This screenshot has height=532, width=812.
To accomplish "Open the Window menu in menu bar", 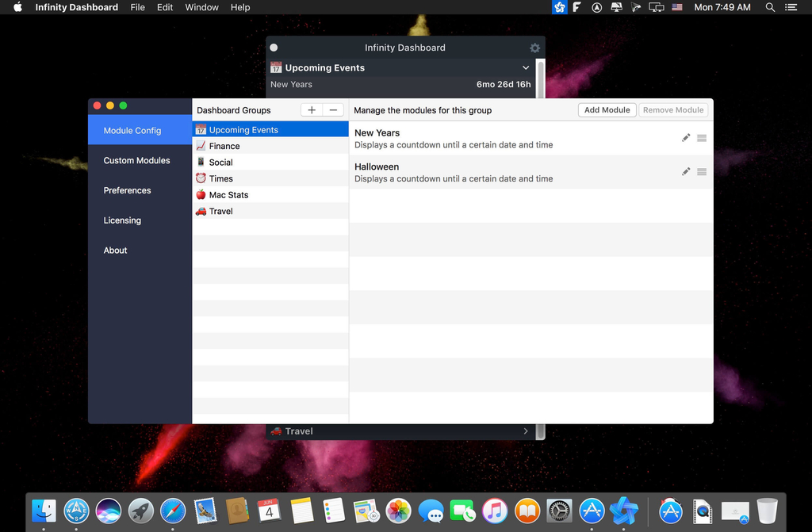I will (201, 7).
